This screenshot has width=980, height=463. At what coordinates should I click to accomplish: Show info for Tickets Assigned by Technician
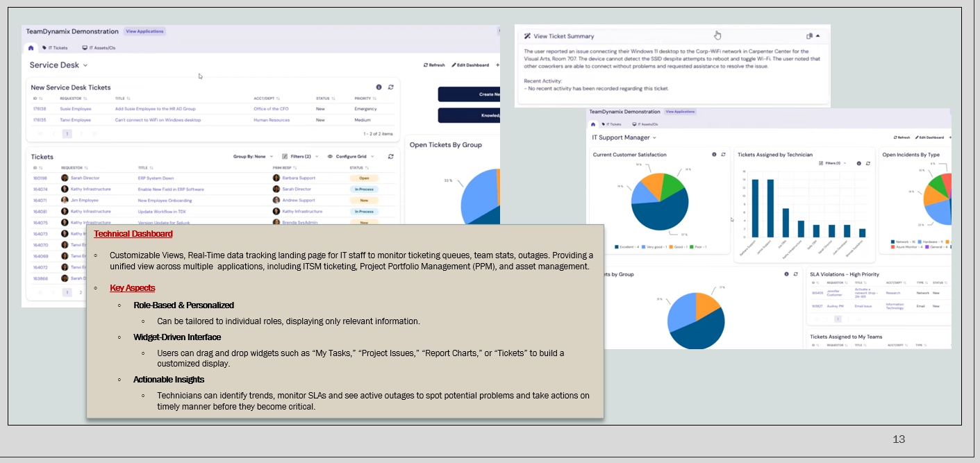click(858, 163)
